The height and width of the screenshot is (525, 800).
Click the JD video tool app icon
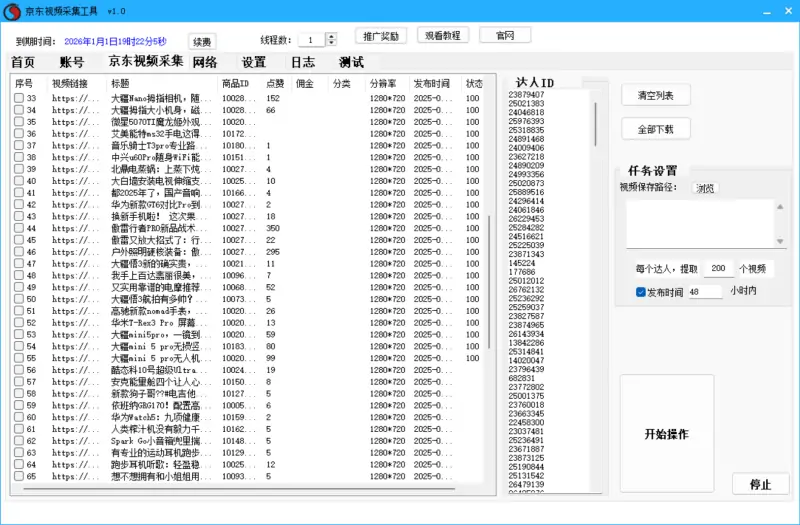[12, 10]
